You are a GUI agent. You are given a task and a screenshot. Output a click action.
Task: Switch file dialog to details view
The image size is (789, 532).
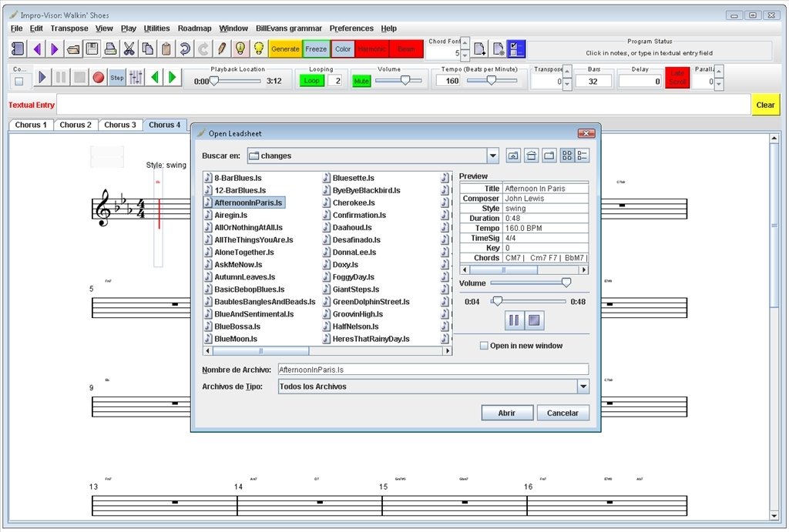[x=583, y=156]
